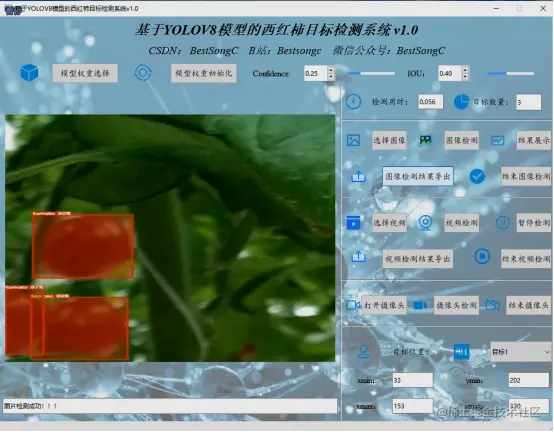Image resolution: width=554 pixels, height=432 pixels.
Task: Click the chart icon beside 结果展示
Action: (x=497, y=140)
